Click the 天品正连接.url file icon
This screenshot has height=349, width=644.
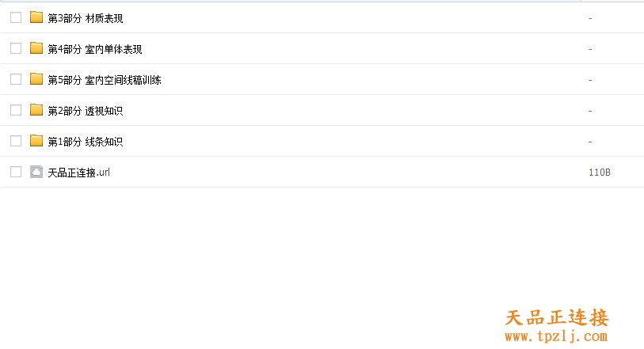point(36,172)
